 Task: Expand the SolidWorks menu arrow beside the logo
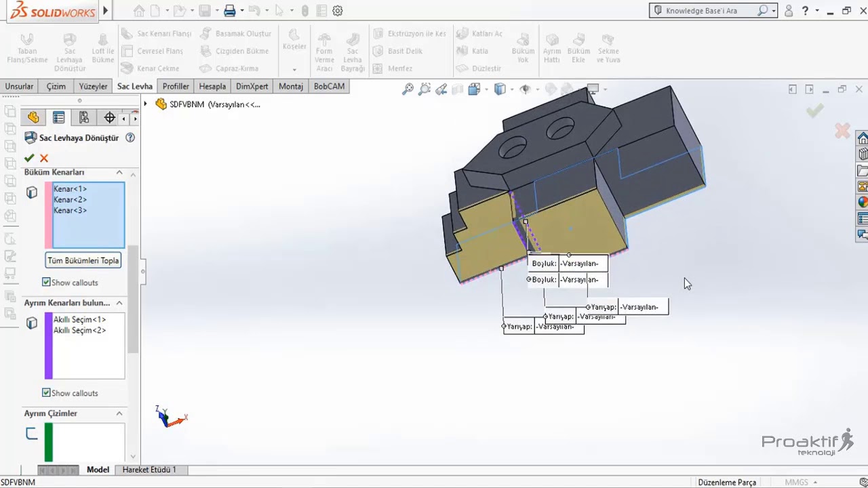[x=105, y=11]
